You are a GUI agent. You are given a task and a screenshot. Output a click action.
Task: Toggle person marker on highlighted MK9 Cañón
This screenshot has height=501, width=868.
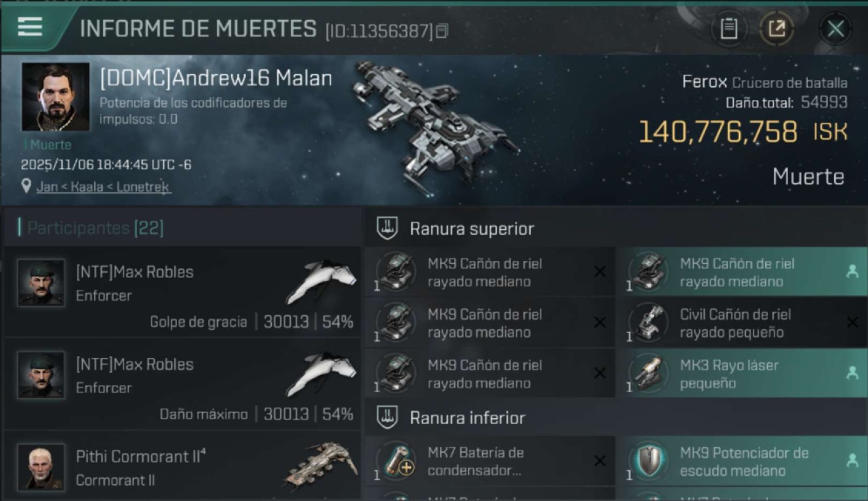coord(852,272)
